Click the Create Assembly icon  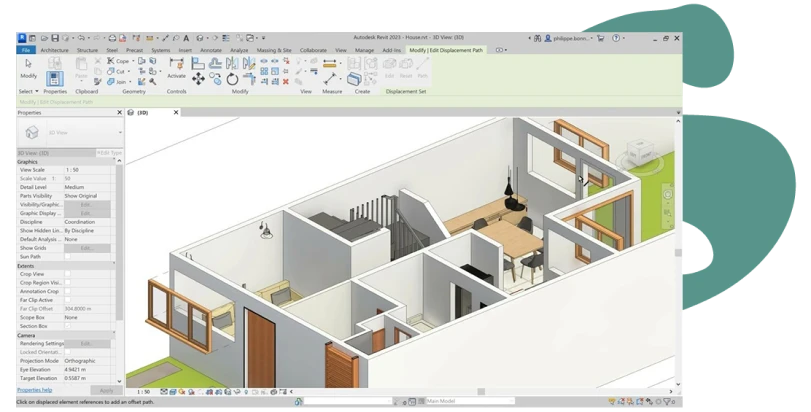tap(354, 79)
